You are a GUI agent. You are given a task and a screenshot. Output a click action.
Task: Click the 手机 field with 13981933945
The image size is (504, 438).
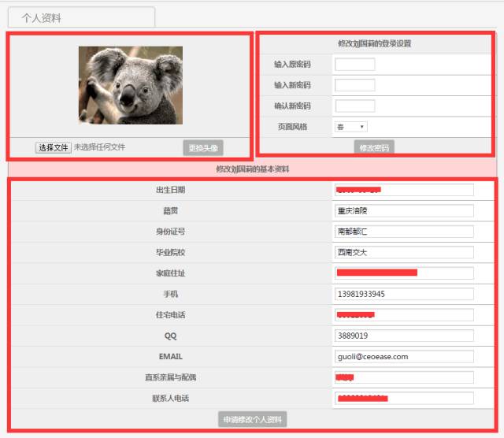point(404,294)
